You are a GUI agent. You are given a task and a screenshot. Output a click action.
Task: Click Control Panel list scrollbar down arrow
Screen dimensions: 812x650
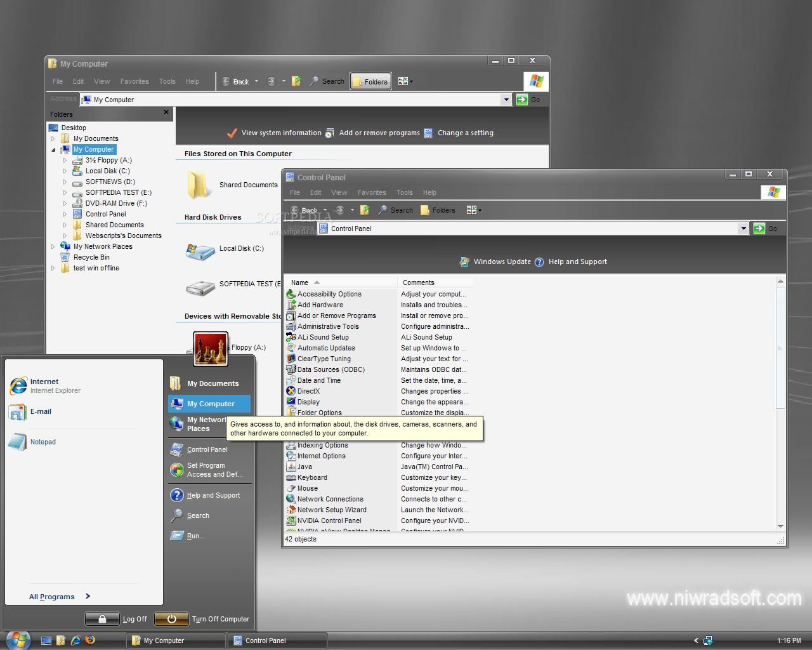coord(780,526)
